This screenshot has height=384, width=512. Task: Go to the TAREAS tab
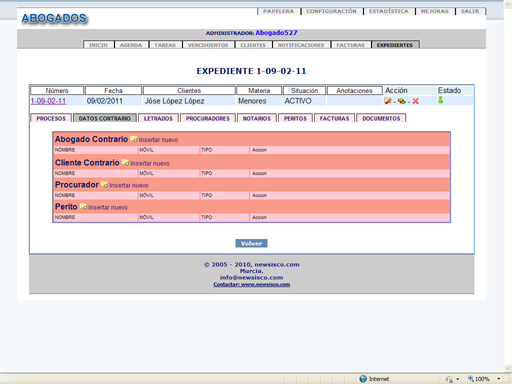[x=165, y=45]
